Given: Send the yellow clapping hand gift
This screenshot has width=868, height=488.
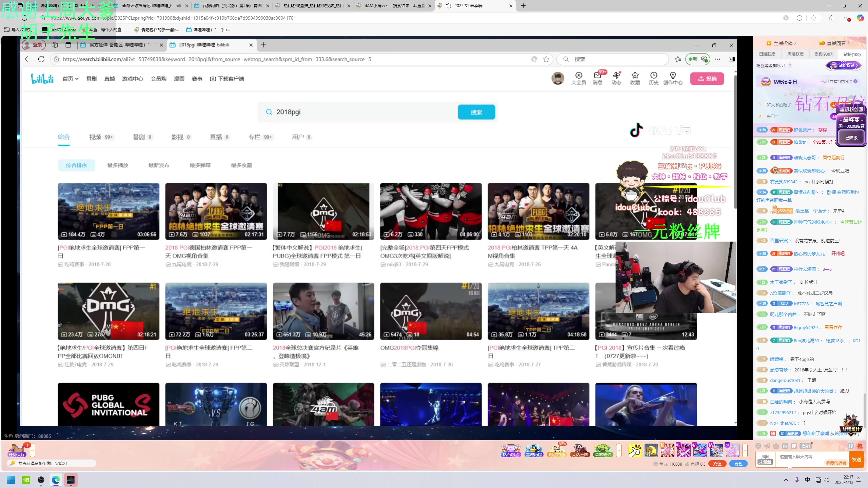Looking at the screenshot, I should 635,450.
